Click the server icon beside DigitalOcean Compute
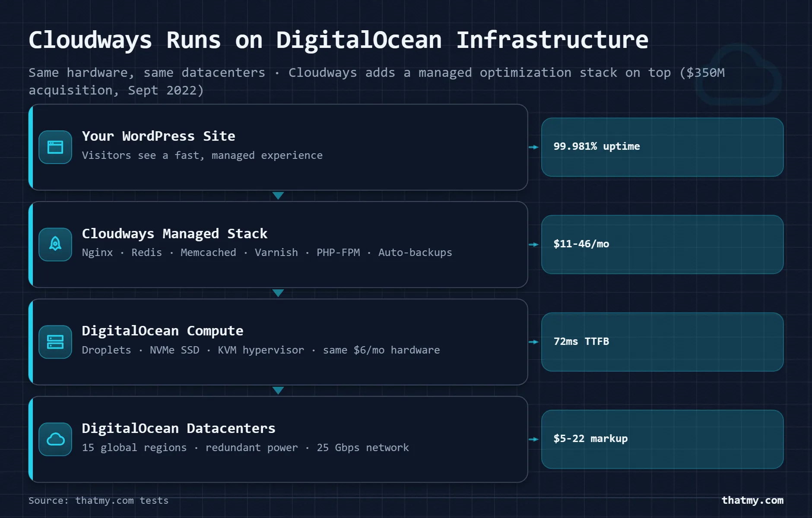Viewport: 812px width, 518px height. (x=55, y=342)
